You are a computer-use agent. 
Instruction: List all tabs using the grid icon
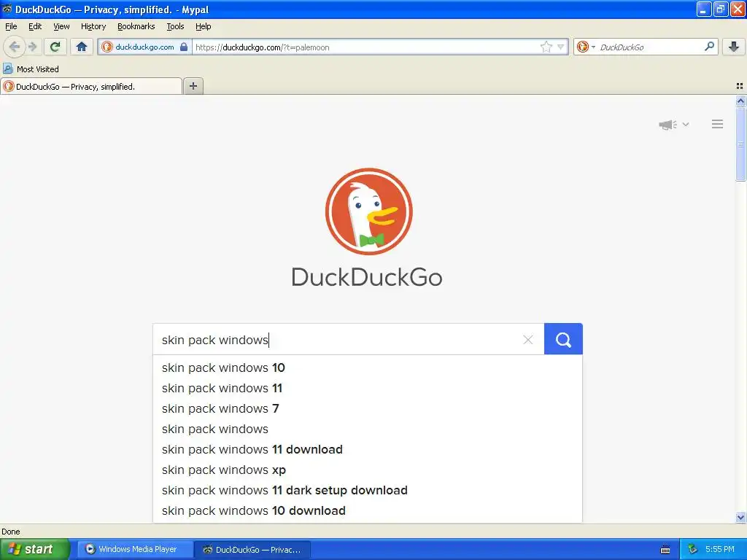[740, 86]
